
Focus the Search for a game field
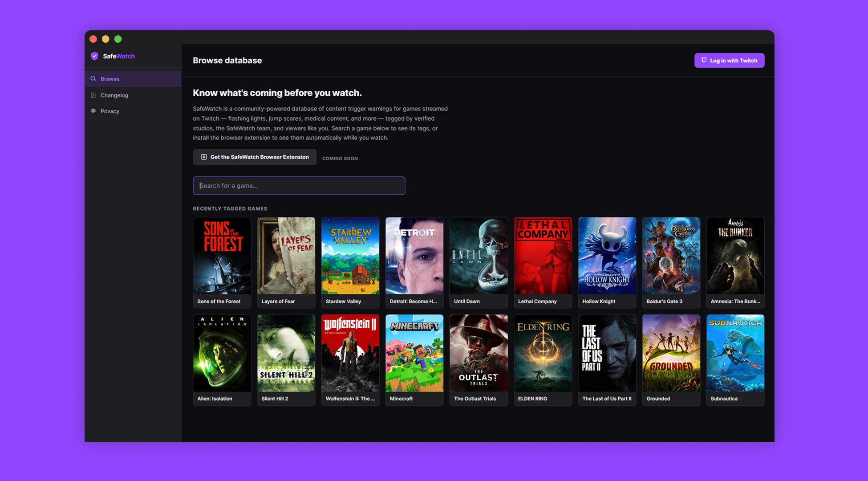pyautogui.click(x=299, y=186)
